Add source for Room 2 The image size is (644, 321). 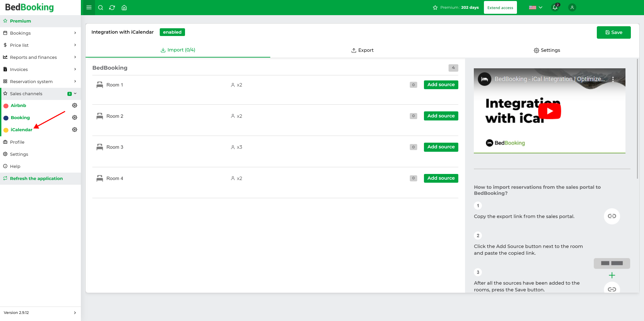(x=441, y=116)
